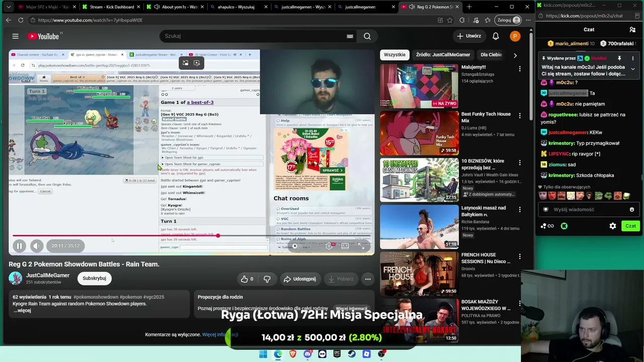644x362 pixels.
Task: Open options menu for Best Funky Tech House Mix
Action: (x=520, y=116)
